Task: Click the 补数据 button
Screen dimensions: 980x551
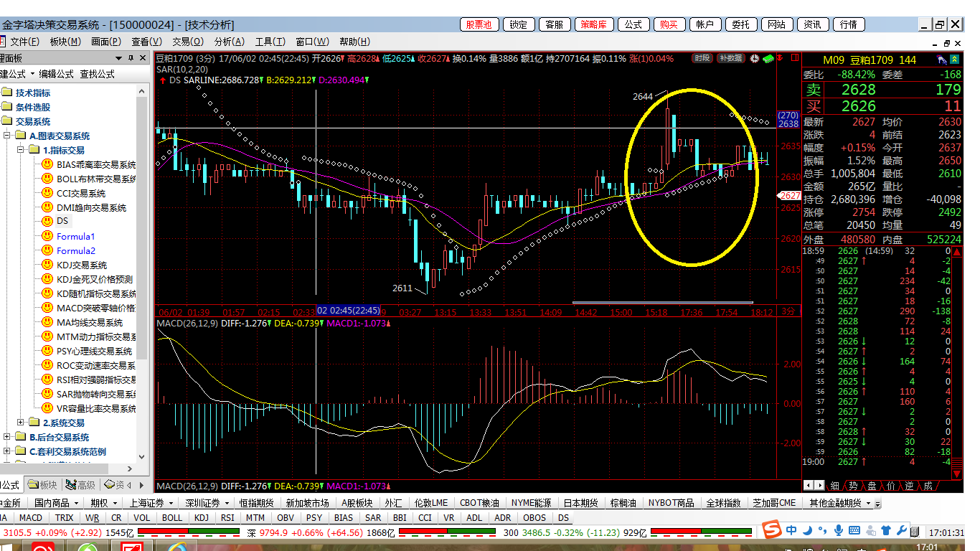Action: 730,59
